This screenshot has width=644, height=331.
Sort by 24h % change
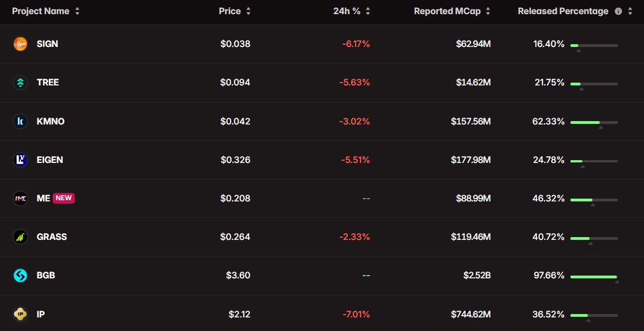coord(368,11)
